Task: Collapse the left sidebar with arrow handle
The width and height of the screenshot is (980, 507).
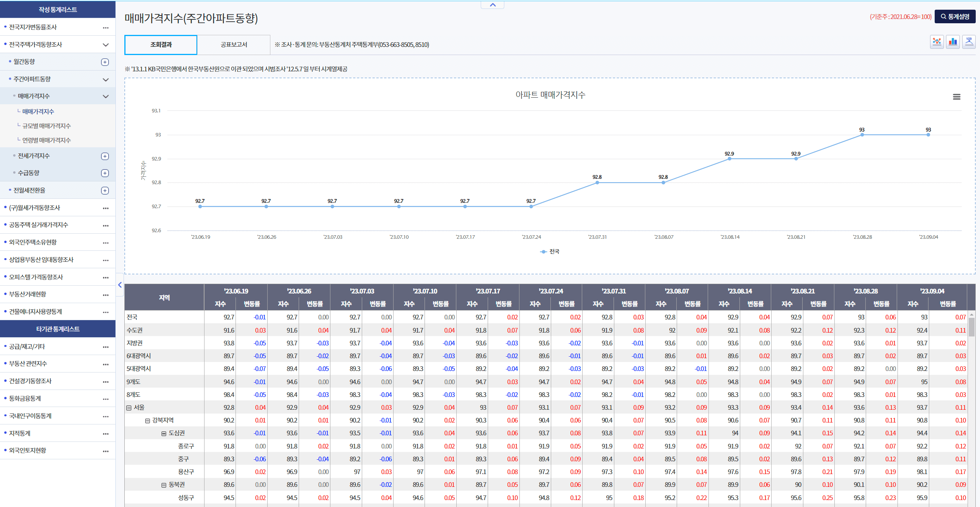Action: coord(120,285)
